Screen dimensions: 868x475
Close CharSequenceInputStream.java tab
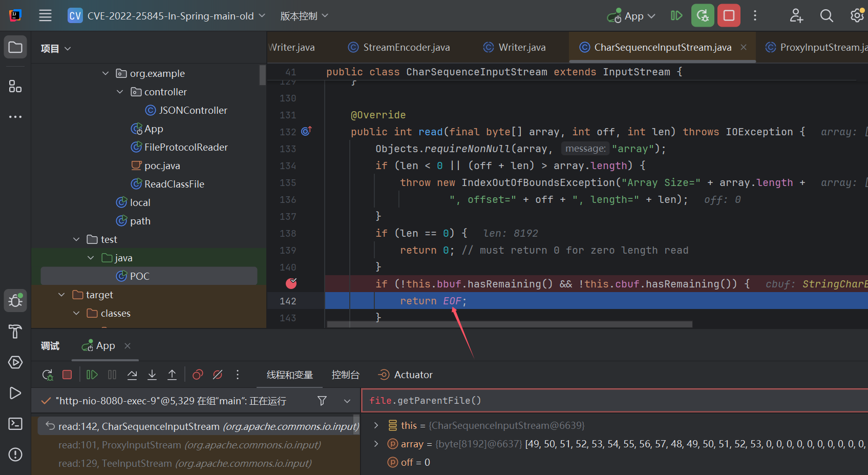(x=744, y=47)
